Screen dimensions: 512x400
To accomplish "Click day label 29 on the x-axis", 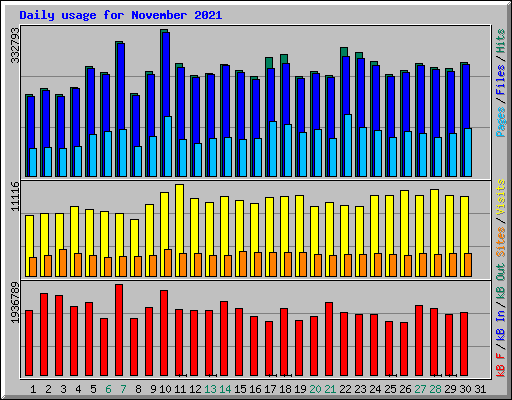I will coord(450,389).
